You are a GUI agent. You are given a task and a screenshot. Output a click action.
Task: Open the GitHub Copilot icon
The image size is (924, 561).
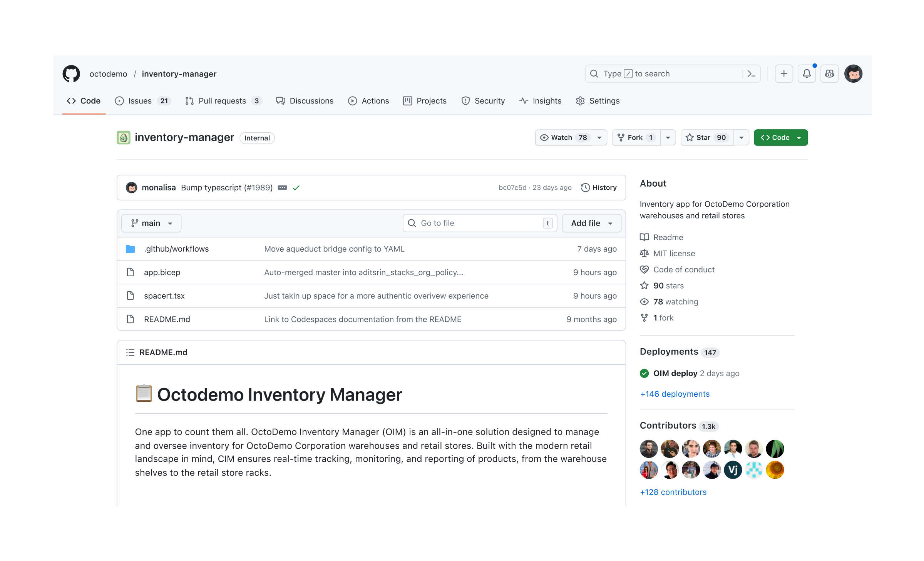[829, 73]
